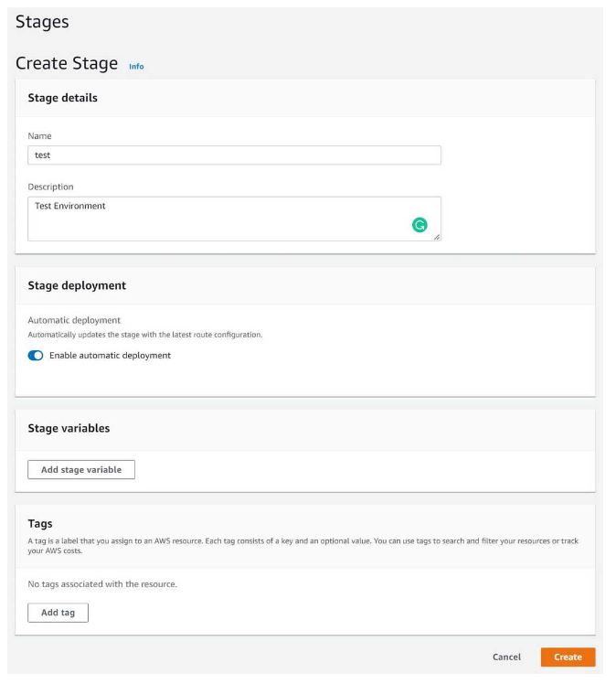
Task: Click the Stage deployment section header
Action: point(77,285)
